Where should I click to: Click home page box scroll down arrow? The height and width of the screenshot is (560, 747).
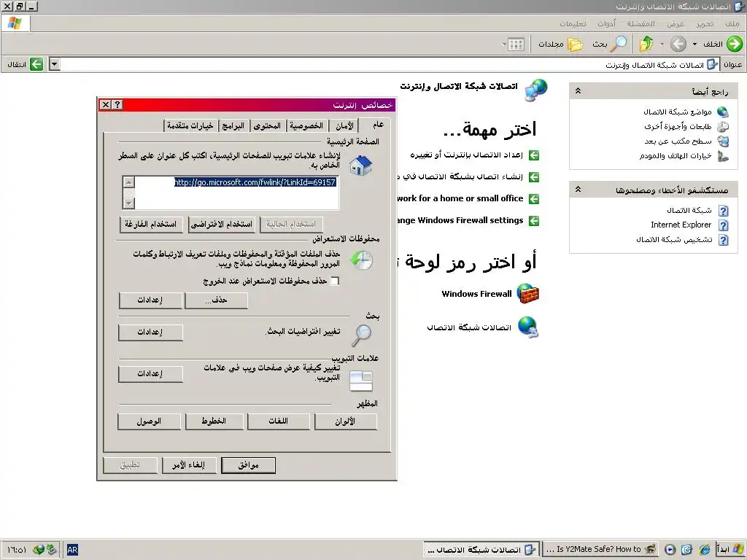click(x=128, y=203)
